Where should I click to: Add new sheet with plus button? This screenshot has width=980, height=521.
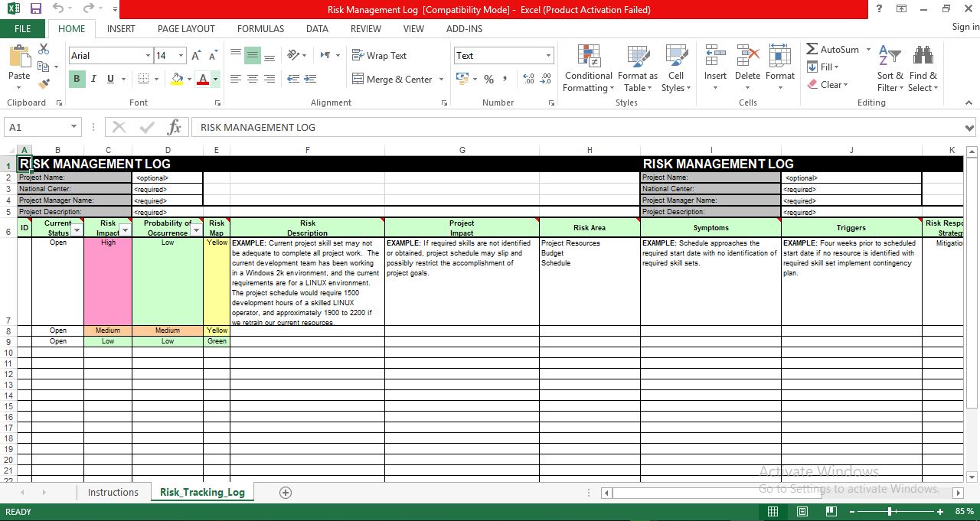pyautogui.click(x=286, y=493)
